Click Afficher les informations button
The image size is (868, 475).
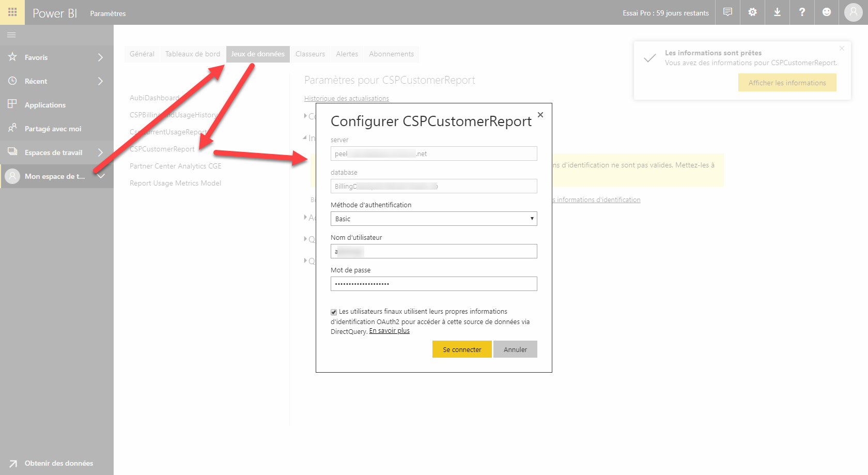tap(787, 83)
